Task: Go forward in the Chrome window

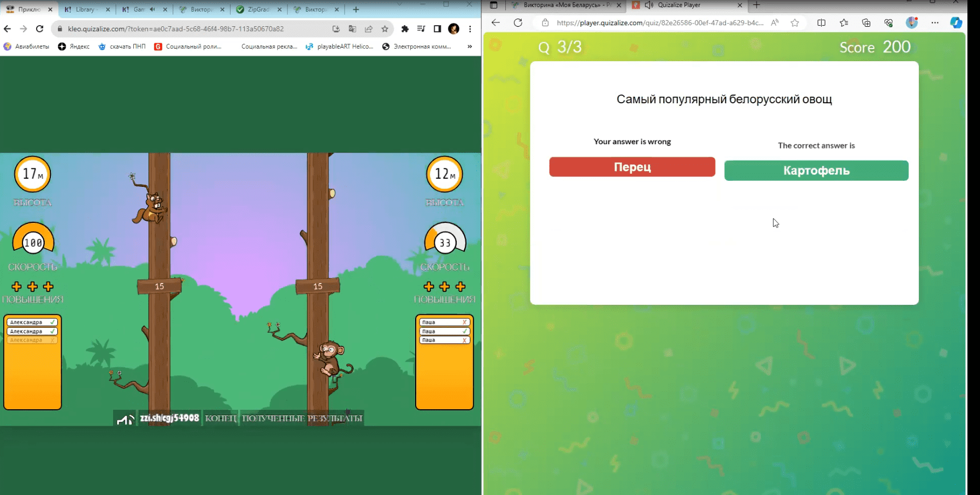Action: point(23,29)
